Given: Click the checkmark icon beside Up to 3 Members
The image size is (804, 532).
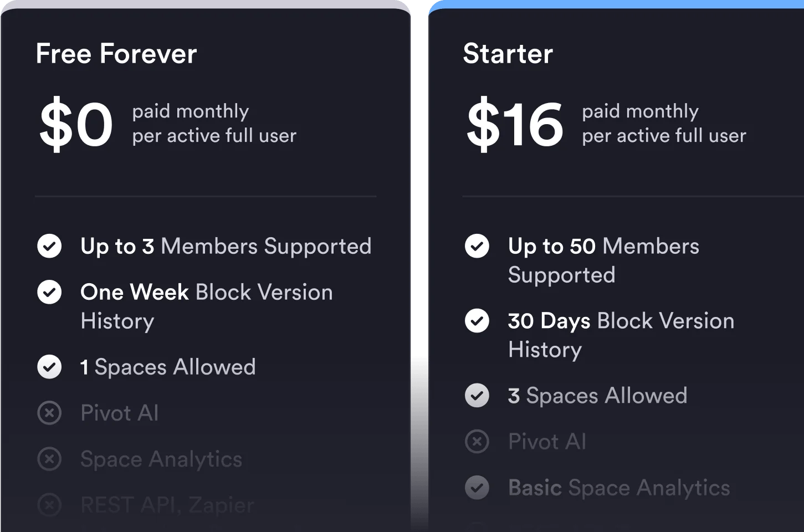Looking at the screenshot, I should pos(49,246).
